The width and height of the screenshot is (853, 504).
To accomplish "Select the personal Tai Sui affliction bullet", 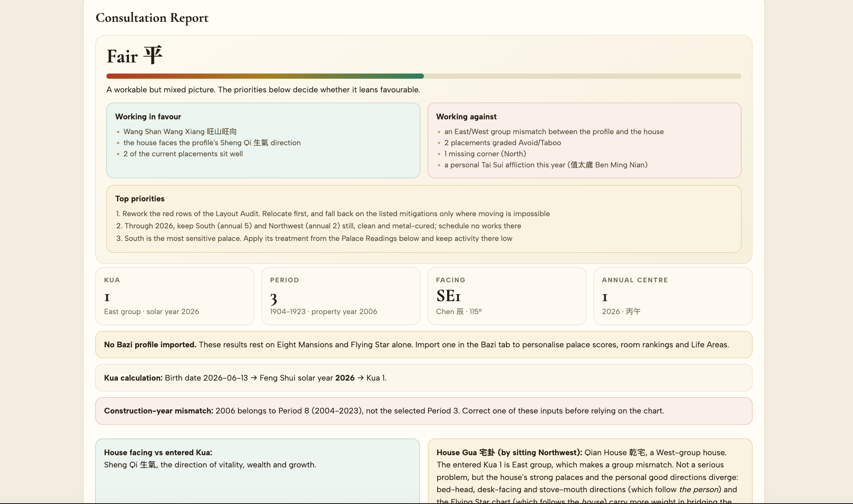I will 546,165.
